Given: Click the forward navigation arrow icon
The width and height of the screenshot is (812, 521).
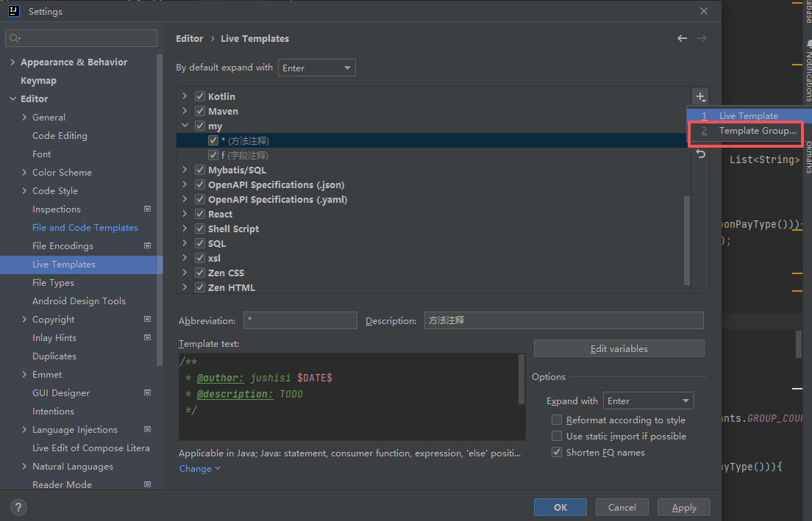Looking at the screenshot, I should point(702,38).
